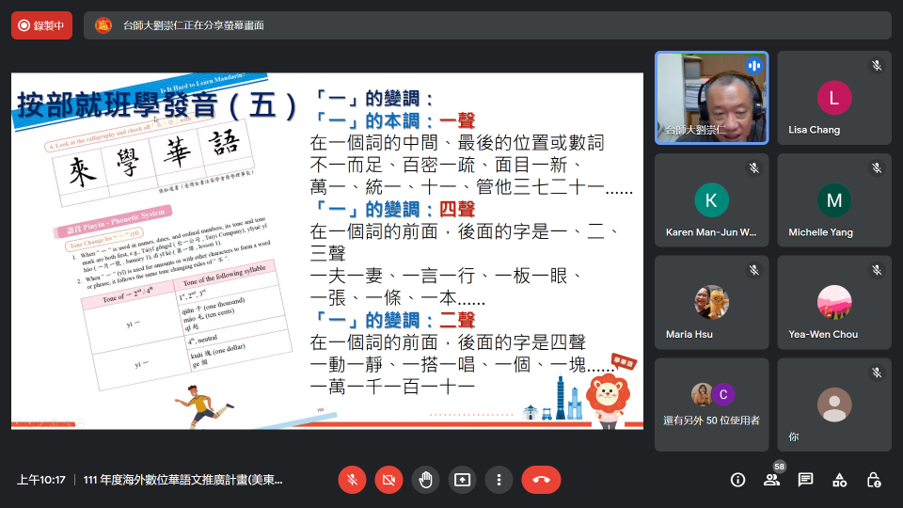Screen dimensions: 903x508
Task: Click Lisa Chang's avatar letter L
Action: pyautogui.click(x=834, y=98)
